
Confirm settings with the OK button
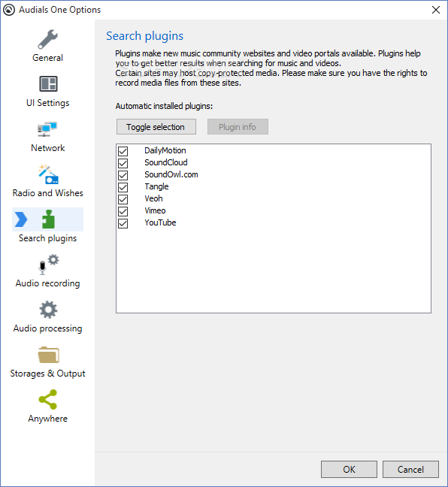(349, 469)
